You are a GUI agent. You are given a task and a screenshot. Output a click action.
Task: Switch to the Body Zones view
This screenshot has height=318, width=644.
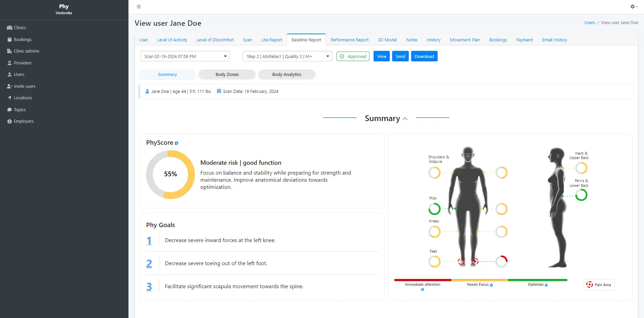227,74
